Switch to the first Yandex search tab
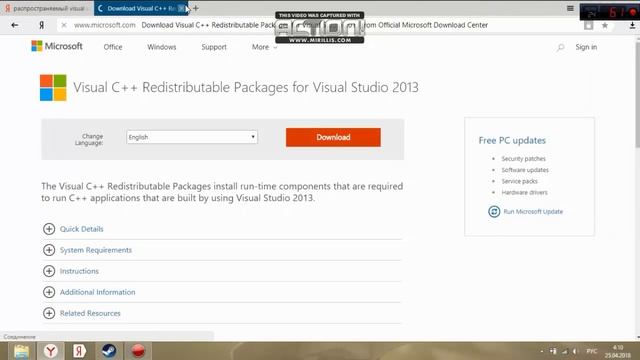This screenshot has height=360, width=640. point(47,8)
